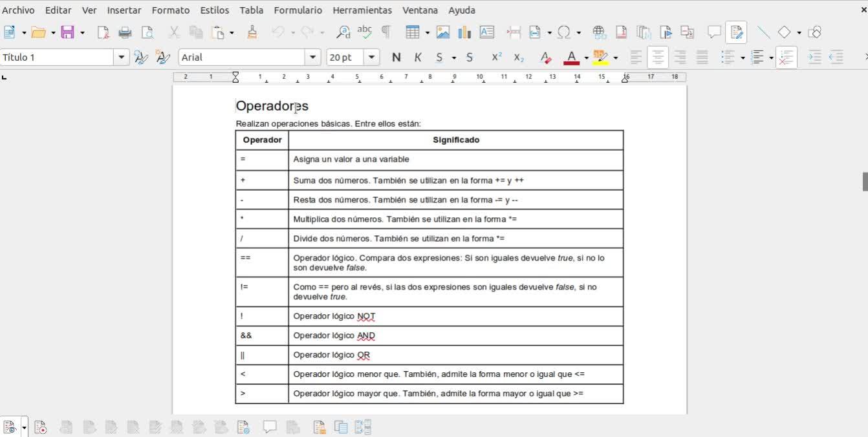Open the Arial font name dropdown
The height and width of the screenshot is (437, 868).
click(313, 58)
